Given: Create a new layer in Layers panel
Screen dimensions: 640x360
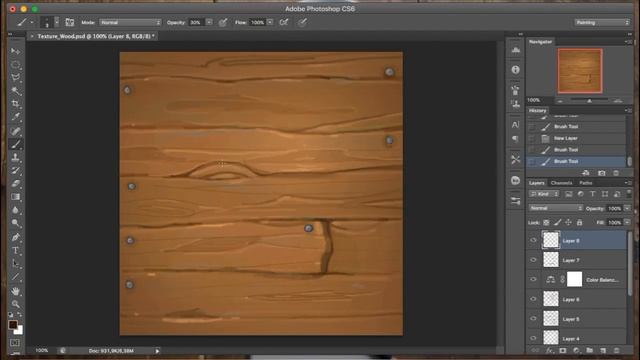Looking at the screenshot, I should coord(603,351).
